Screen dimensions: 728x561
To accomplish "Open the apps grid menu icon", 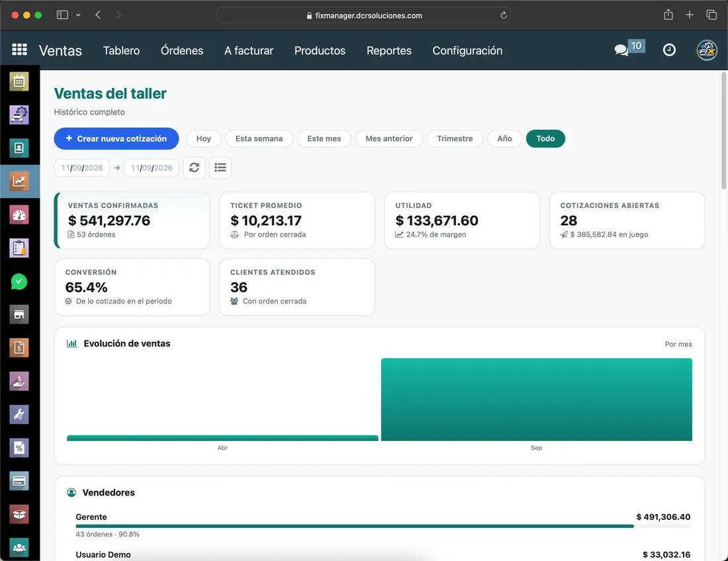I will 19,50.
